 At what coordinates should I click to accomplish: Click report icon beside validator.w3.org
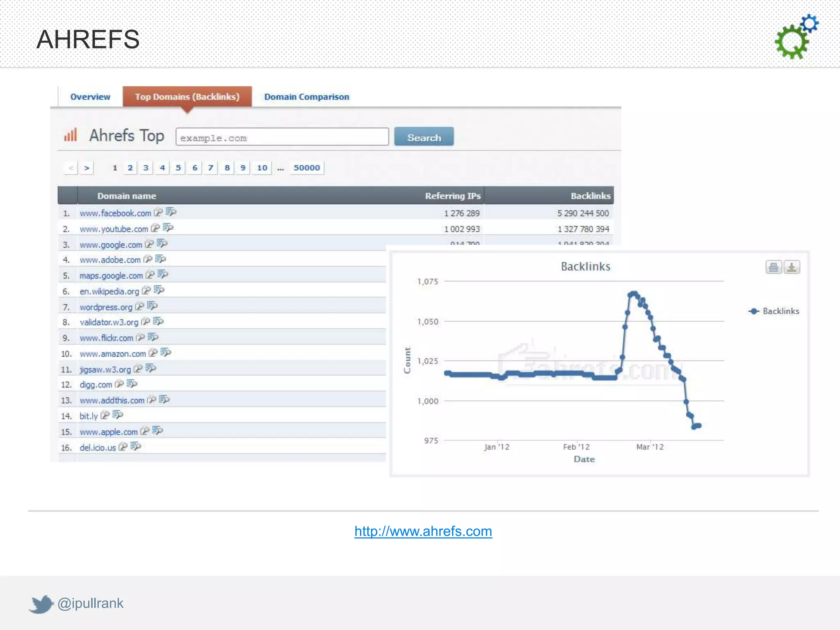click(158, 321)
